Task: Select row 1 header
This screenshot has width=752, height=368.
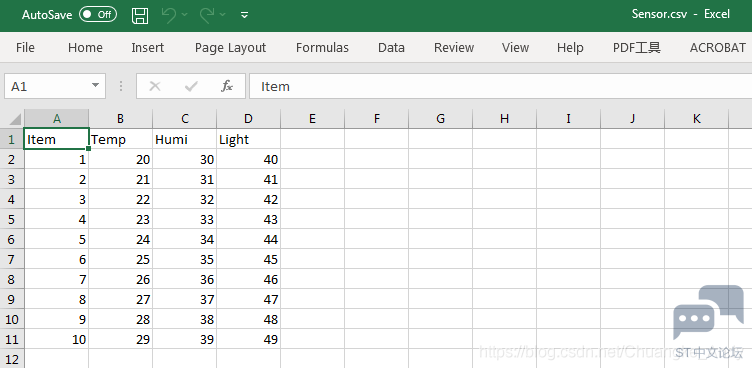Action: 12,139
